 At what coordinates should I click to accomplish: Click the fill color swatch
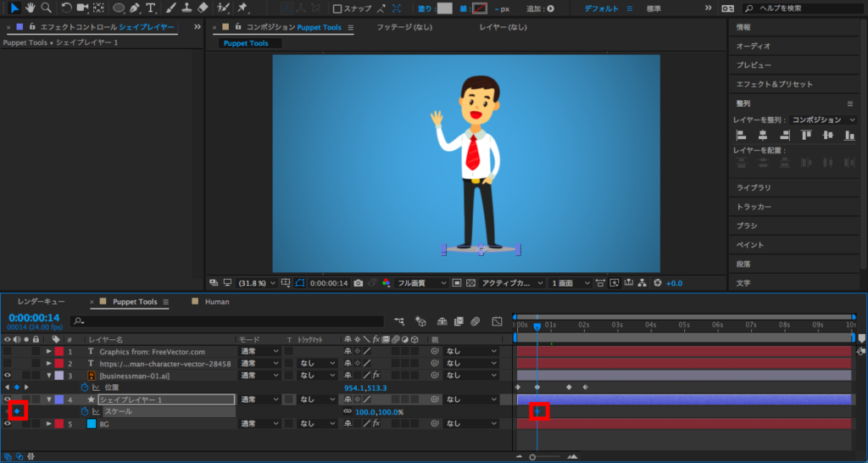click(x=444, y=8)
